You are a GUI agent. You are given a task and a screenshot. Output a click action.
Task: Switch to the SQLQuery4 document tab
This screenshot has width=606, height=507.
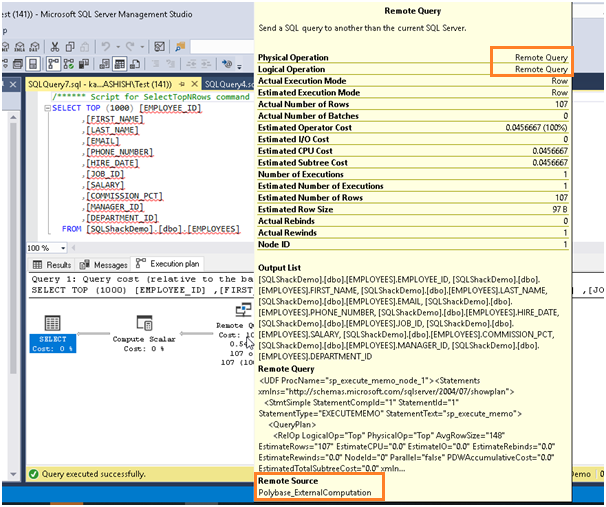(229, 84)
